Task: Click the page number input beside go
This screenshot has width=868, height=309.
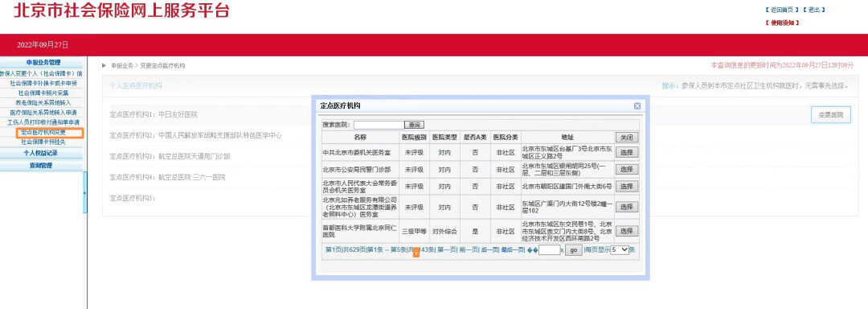Action: tap(549, 250)
